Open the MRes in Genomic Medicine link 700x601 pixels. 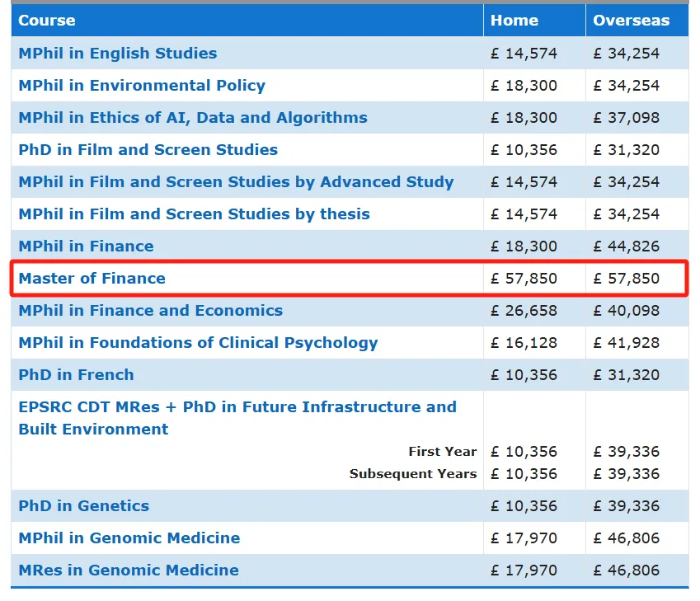tap(129, 570)
